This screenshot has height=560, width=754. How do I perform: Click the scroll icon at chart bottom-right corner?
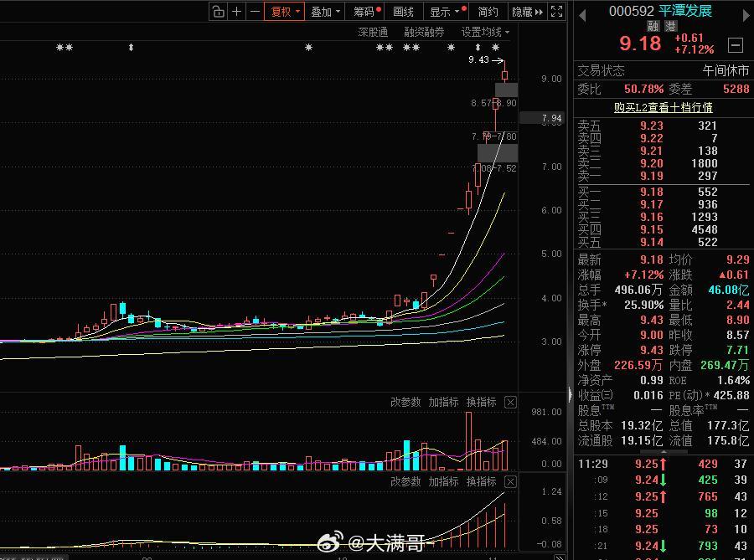point(560,557)
